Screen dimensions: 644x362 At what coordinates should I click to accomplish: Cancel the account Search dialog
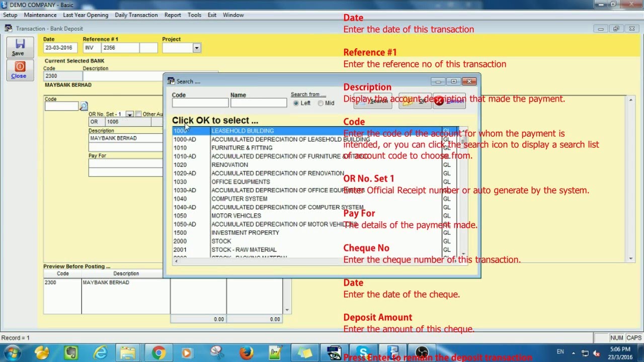pyautogui.click(x=449, y=101)
